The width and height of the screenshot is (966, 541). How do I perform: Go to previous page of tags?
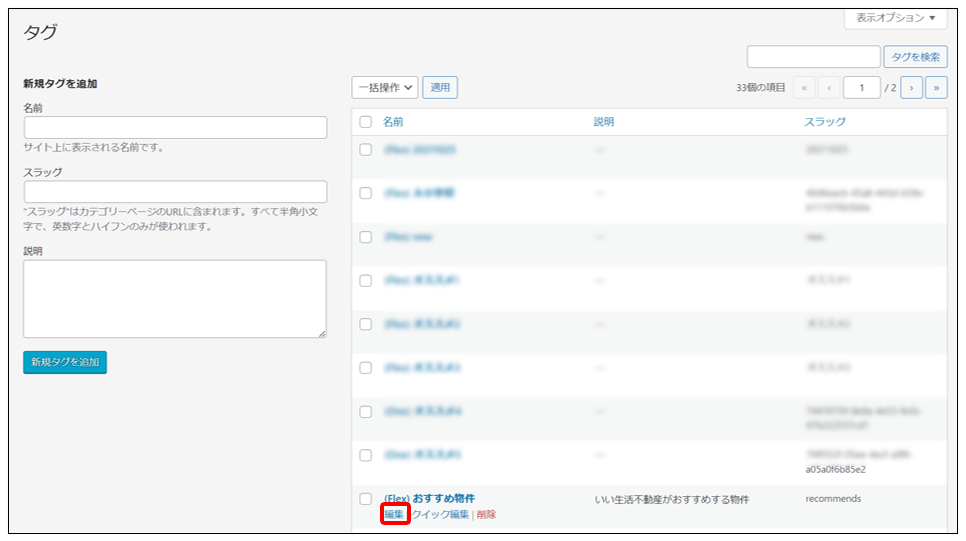tap(829, 88)
